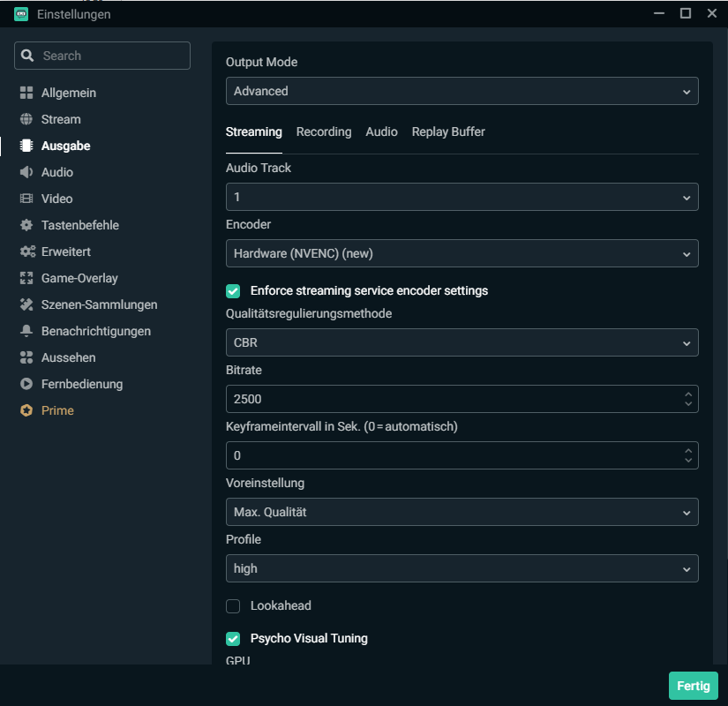Image resolution: width=728 pixels, height=706 pixels.
Task: Increase the Bitrate value with up arrow
Action: (687, 394)
